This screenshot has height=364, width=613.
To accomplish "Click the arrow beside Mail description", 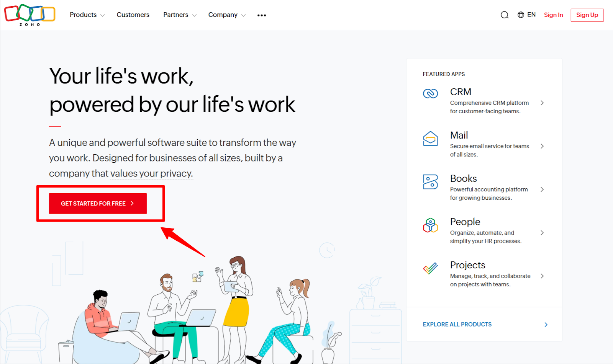I will (x=542, y=146).
